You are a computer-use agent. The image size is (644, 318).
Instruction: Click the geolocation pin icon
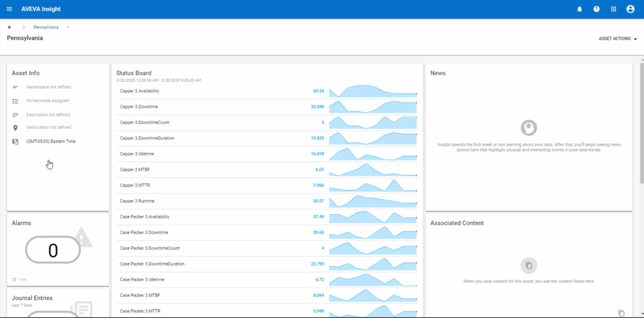point(15,128)
